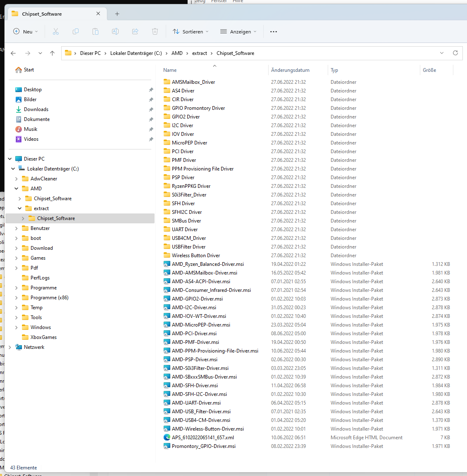467x476 pixels.
Task: Collapse the Lokaler Datenträger (C:) node
Action: click(x=13, y=169)
